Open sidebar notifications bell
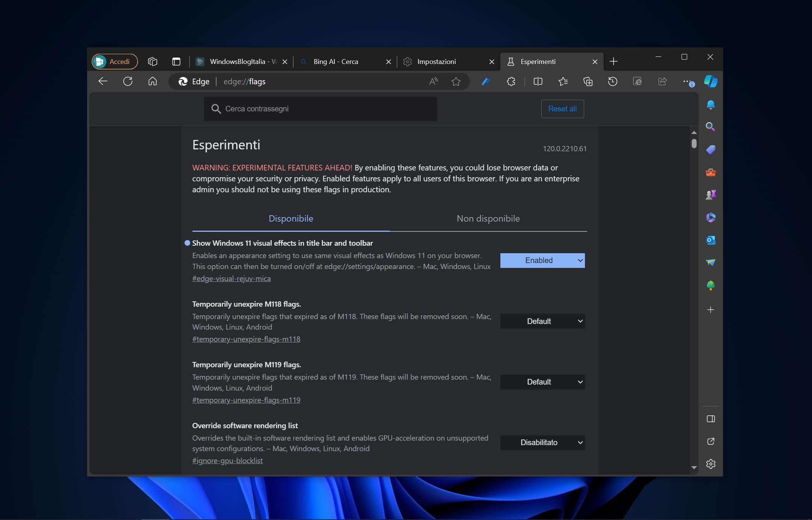The height and width of the screenshot is (520, 812). (710, 105)
